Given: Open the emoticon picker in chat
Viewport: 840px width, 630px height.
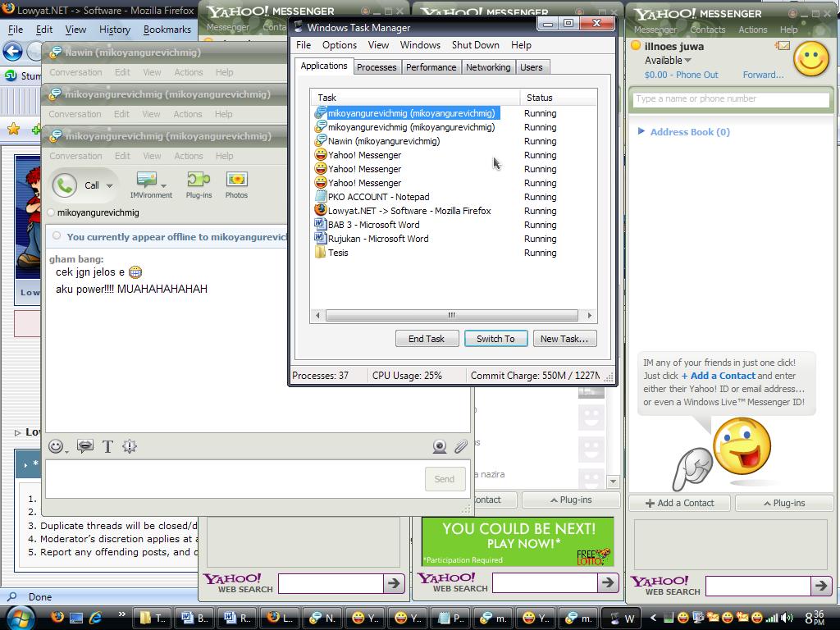Looking at the screenshot, I should (x=56, y=446).
